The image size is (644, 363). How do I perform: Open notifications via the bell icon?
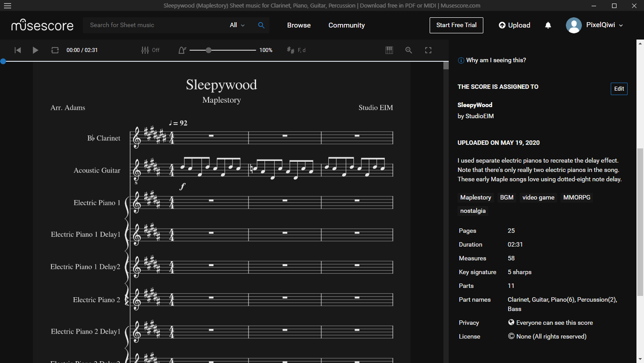point(548,25)
